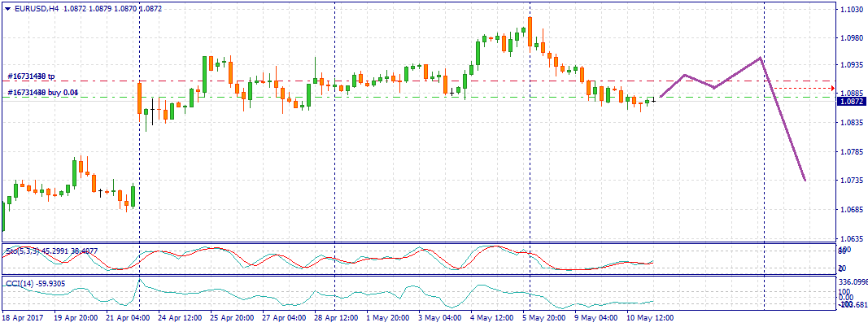This screenshot has height=327, width=868.
Task: Click the 1.0735 price axis label
Action: click(x=851, y=181)
